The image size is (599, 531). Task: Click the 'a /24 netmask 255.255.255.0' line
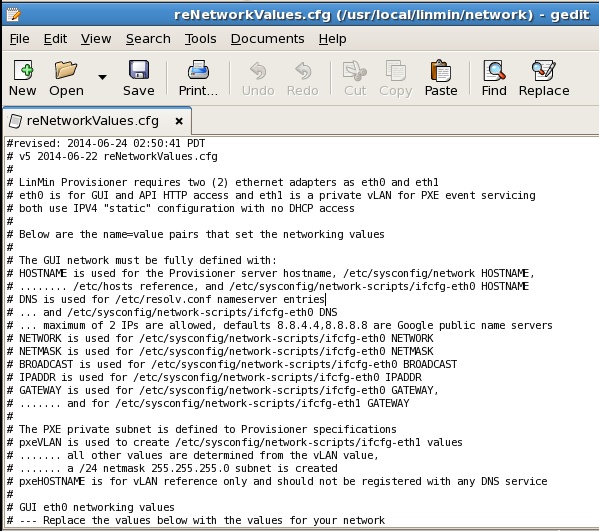172,468
